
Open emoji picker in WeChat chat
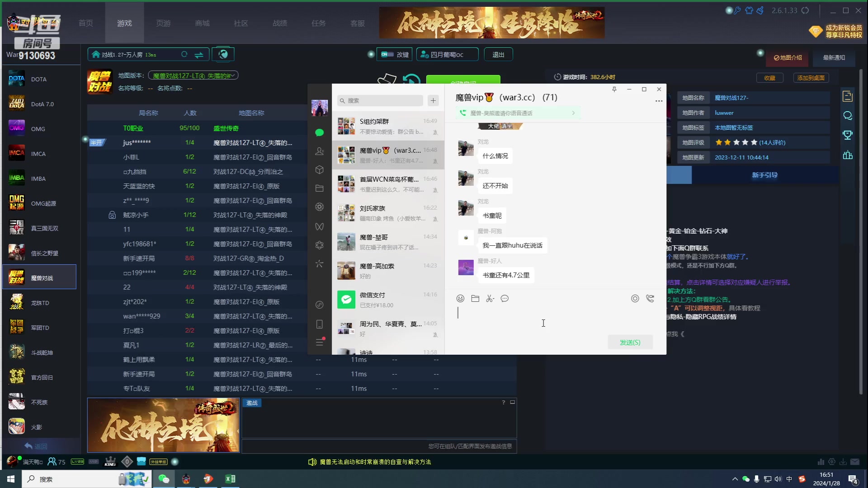(x=460, y=298)
